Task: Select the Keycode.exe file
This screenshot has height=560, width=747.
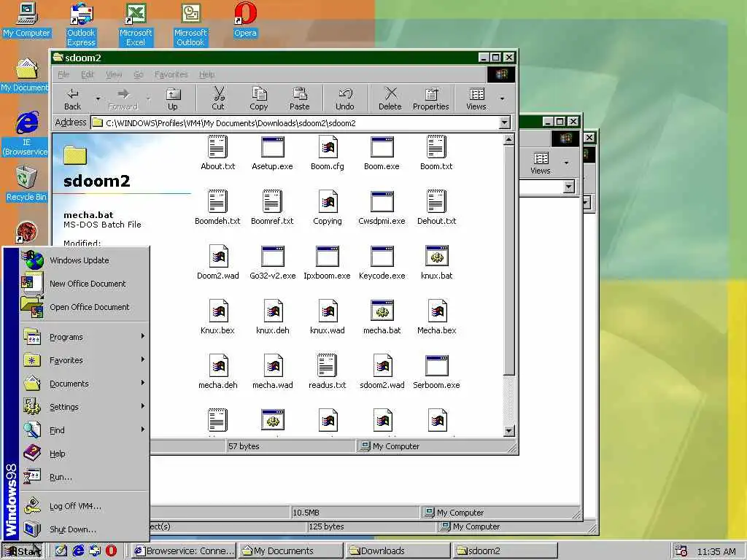Action: pos(382,262)
